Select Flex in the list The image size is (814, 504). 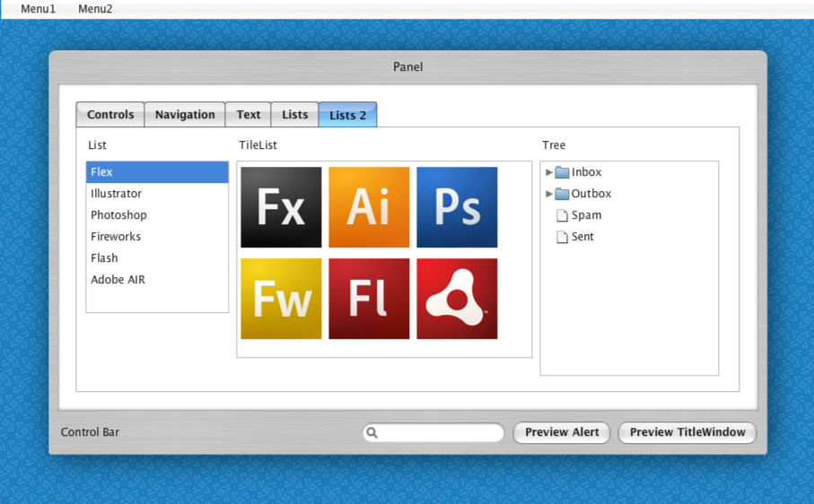(x=157, y=172)
